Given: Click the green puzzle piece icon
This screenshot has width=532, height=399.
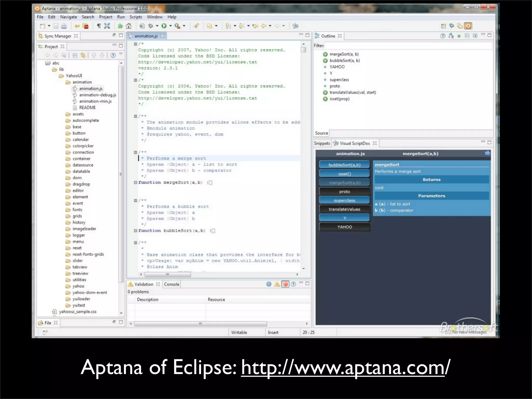Looking at the screenshot, I should [x=120, y=26].
